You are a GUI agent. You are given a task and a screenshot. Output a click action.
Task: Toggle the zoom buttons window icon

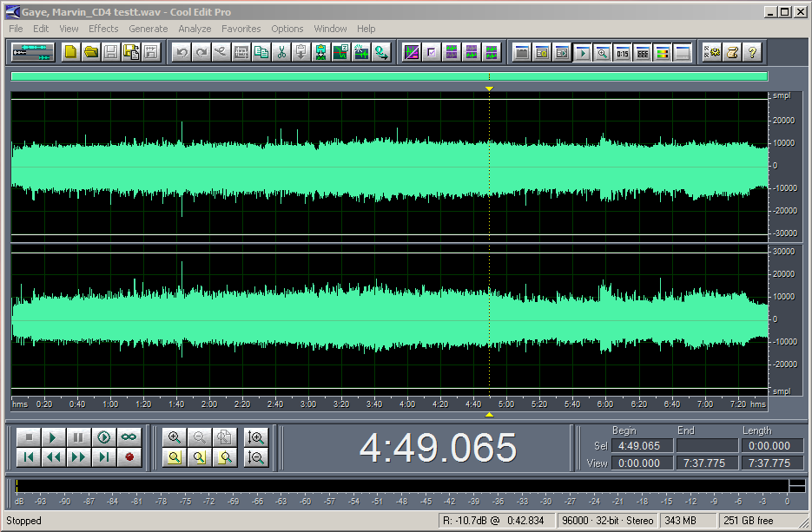click(602, 52)
